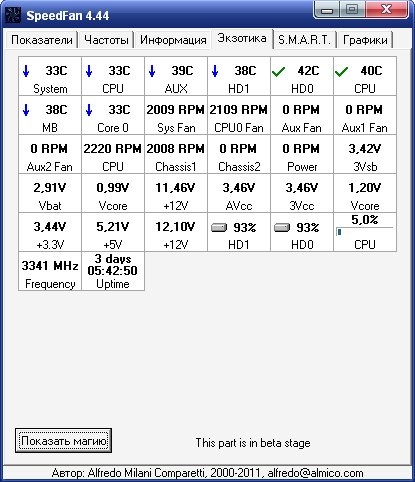The width and height of the screenshot is (415, 482).
Task: Click the Aux2 Fan 0 RPM cell
Action: [50, 154]
